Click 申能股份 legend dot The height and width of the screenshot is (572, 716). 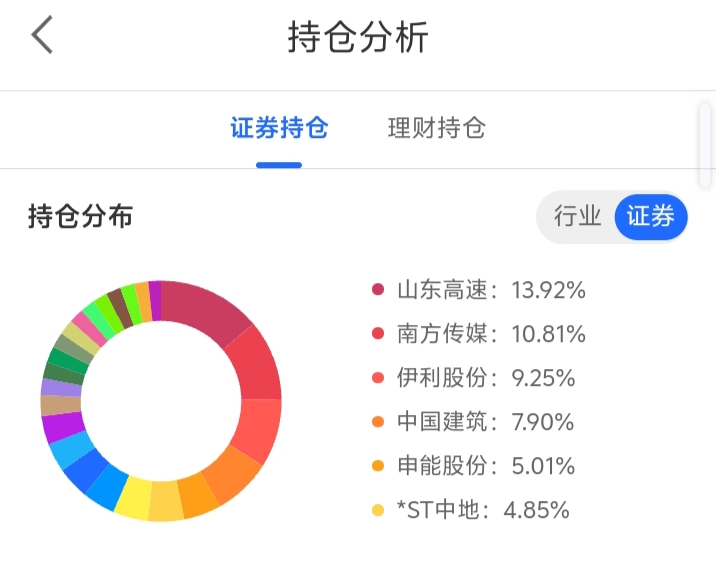(x=378, y=466)
